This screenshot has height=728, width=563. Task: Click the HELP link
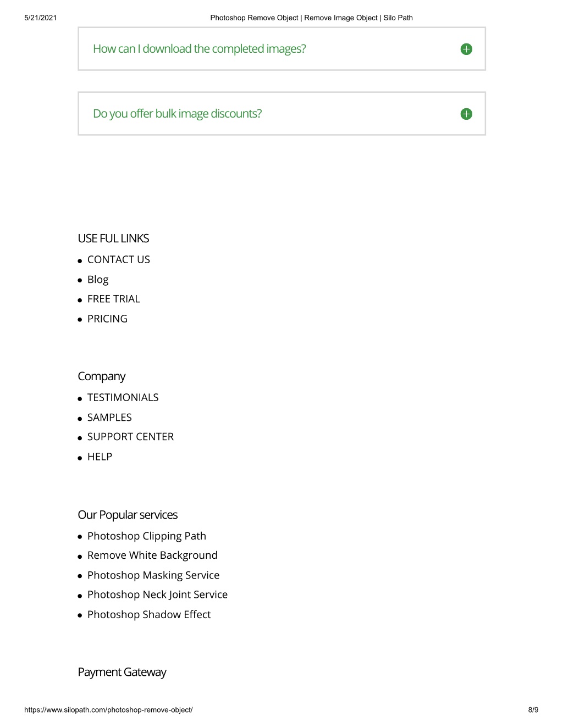coord(100,457)
